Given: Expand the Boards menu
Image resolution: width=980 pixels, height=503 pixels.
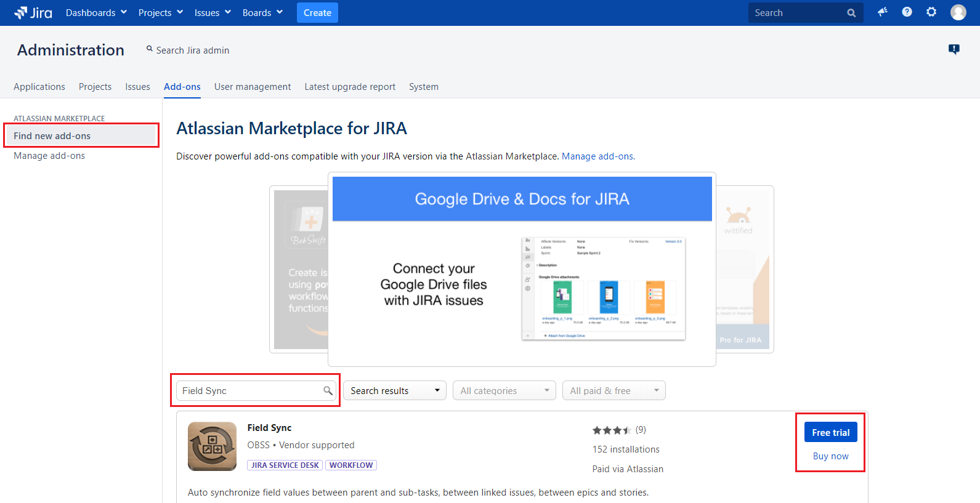Looking at the screenshot, I should click(x=262, y=13).
